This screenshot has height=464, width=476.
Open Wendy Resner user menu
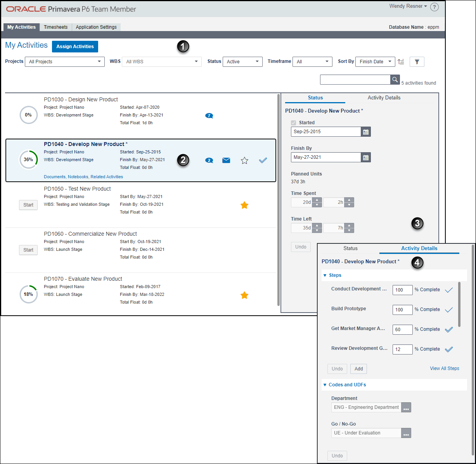[408, 6]
